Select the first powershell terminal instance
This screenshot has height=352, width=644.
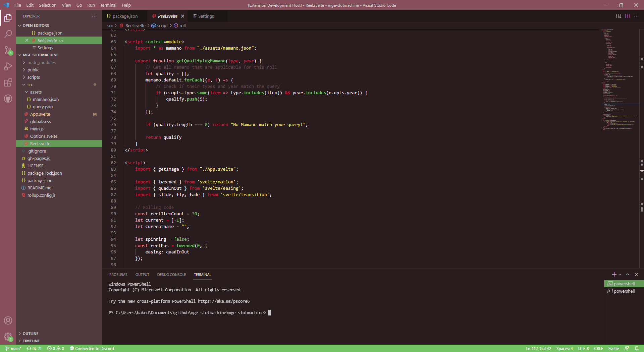[624, 284]
